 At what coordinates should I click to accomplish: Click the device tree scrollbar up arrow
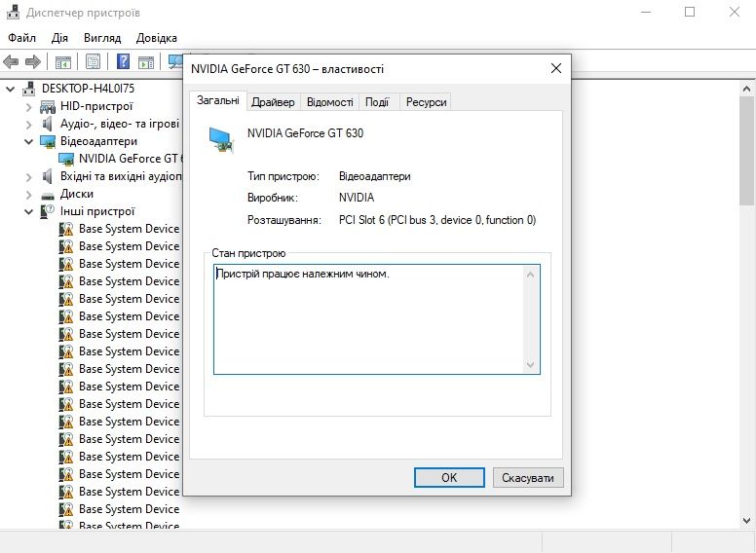pyautogui.click(x=747, y=89)
